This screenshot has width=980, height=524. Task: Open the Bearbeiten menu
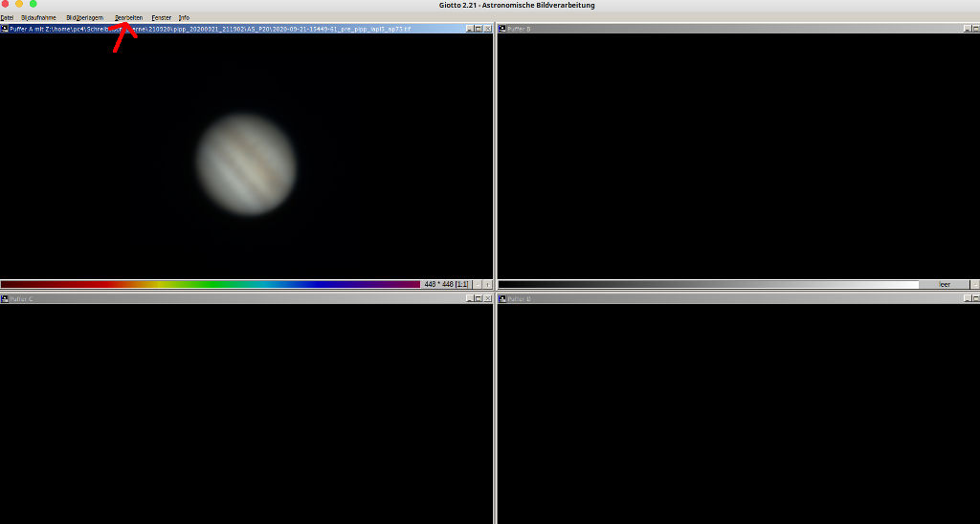128,17
